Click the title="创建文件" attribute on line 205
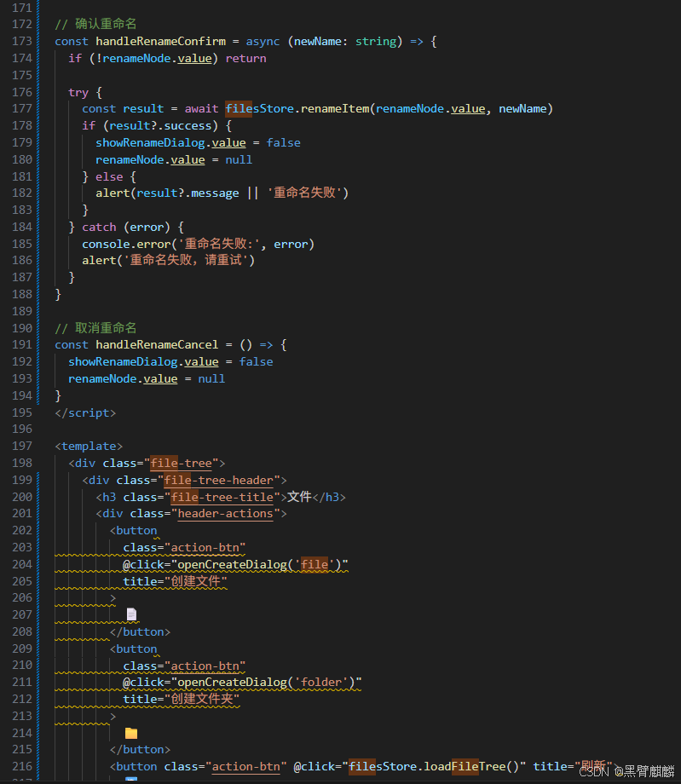 (x=175, y=582)
